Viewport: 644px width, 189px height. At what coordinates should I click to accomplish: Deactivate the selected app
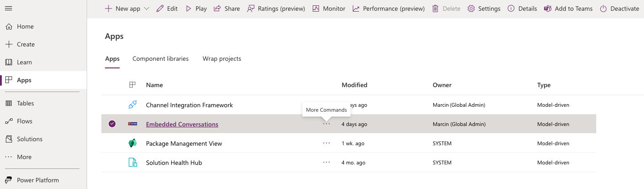[x=619, y=8]
